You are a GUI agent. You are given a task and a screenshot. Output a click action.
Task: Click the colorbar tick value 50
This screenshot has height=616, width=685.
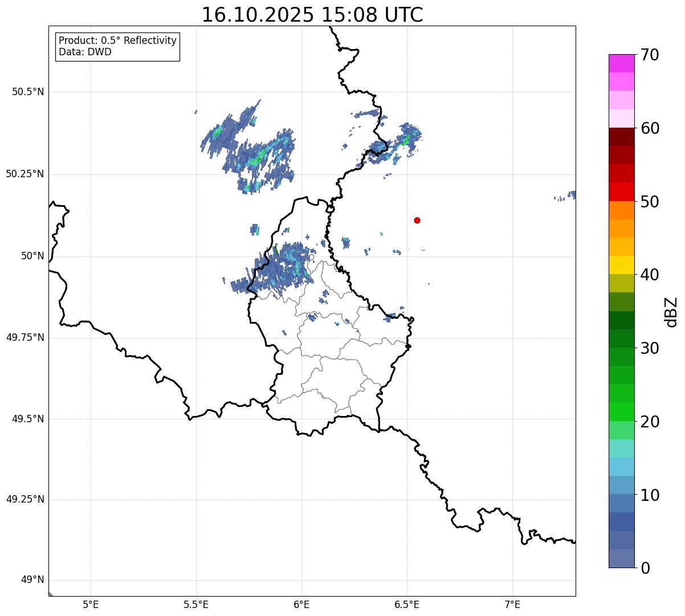point(650,202)
